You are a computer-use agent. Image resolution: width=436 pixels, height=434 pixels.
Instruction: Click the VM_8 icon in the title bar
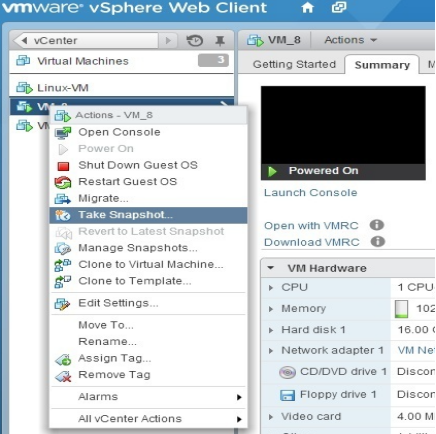point(255,40)
